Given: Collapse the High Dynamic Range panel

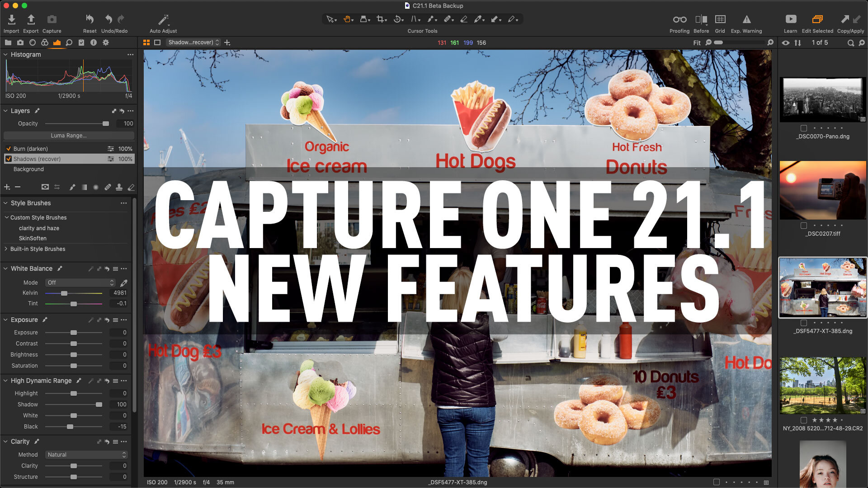Looking at the screenshot, I should click(x=5, y=381).
